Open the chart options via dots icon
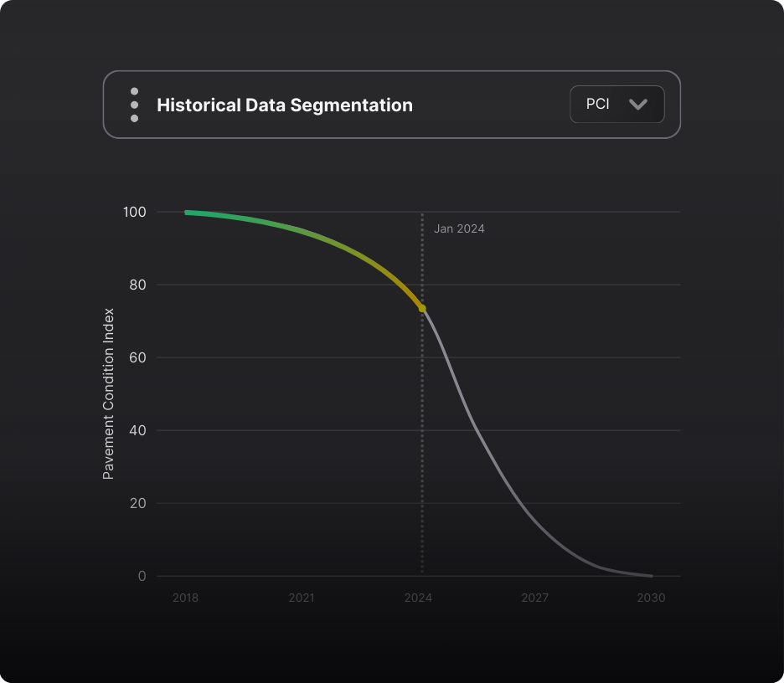The width and height of the screenshot is (784, 683). pyautogui.click(x=134, y=105)
